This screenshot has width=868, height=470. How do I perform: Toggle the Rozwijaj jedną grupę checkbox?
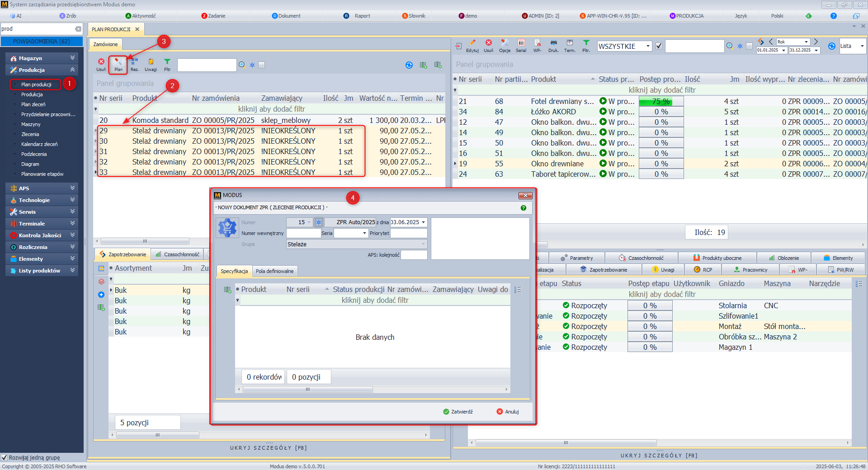(x=5, y=457)
